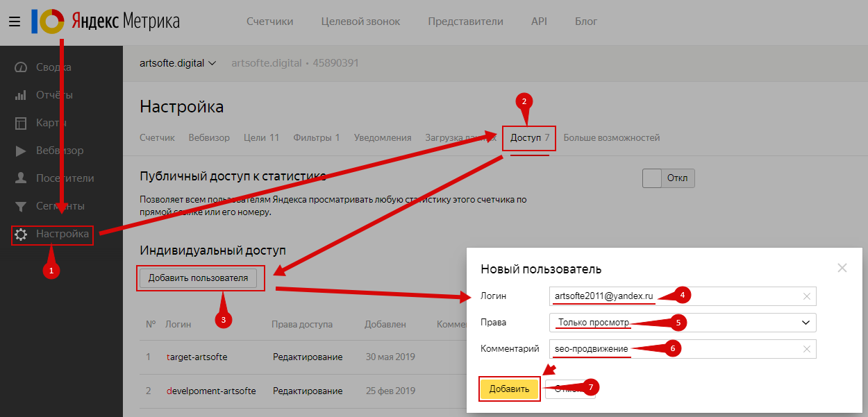
Task: Click Редактирование for develpoment-artsofte
Action: click(x=308, y=391)
